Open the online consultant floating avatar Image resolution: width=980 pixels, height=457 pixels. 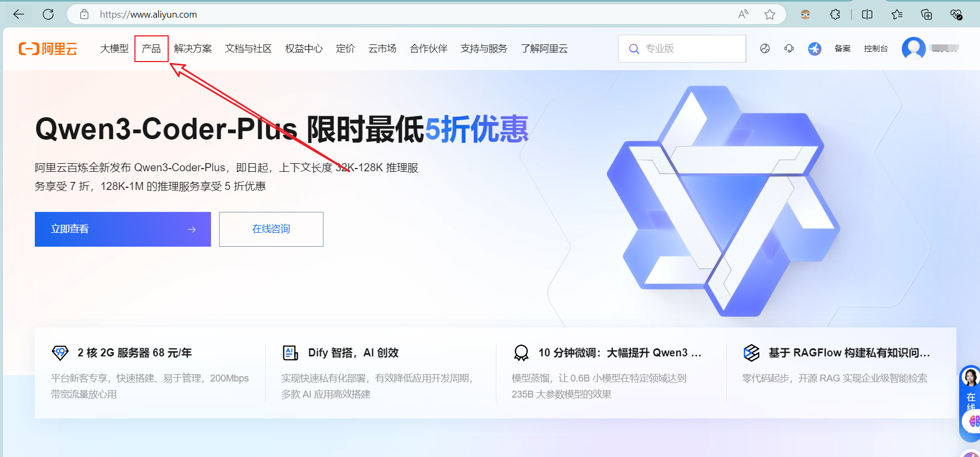click(970, 378)
